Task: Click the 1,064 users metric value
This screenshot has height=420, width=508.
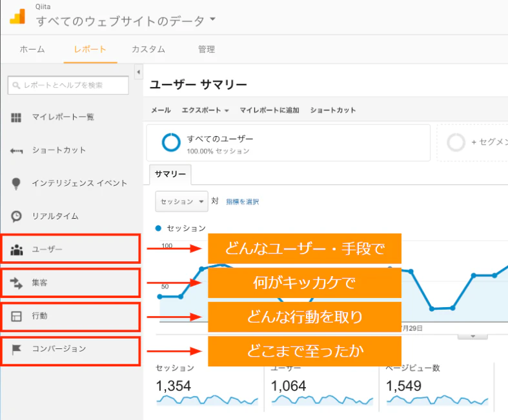Action: 289,386
